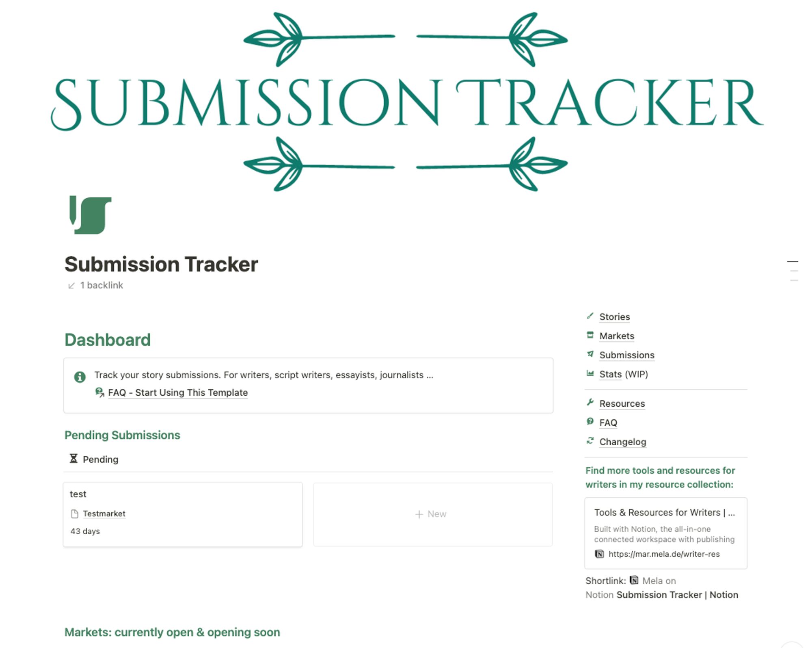This screenshot has width=812, height=648.
Task: Click the Submissions icon in sidebar
Action: pyautogui.click(x=590, y=354)
